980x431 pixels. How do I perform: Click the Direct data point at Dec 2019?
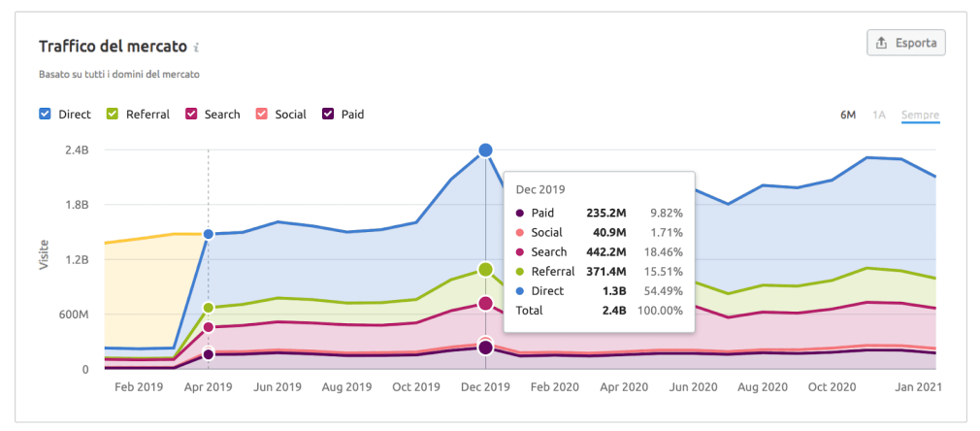[x=485, y=150]
